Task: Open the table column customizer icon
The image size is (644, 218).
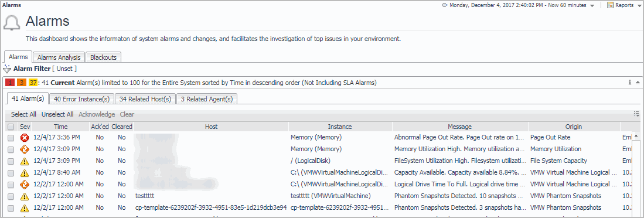Action: pyautogui.click(x=636, y=114)
